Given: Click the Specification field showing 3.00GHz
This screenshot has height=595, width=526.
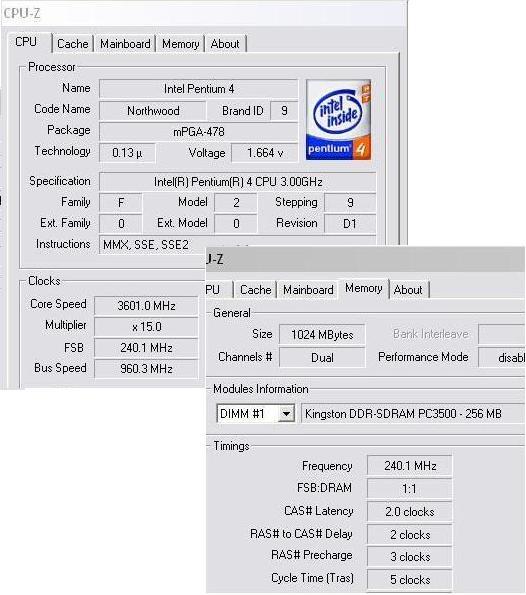Looking at the screenshot, I should pos(238,182).
